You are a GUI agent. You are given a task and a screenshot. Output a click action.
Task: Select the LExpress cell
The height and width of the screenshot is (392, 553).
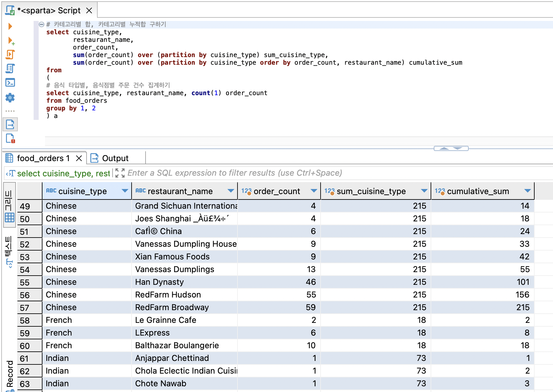(x=185, y=333)
